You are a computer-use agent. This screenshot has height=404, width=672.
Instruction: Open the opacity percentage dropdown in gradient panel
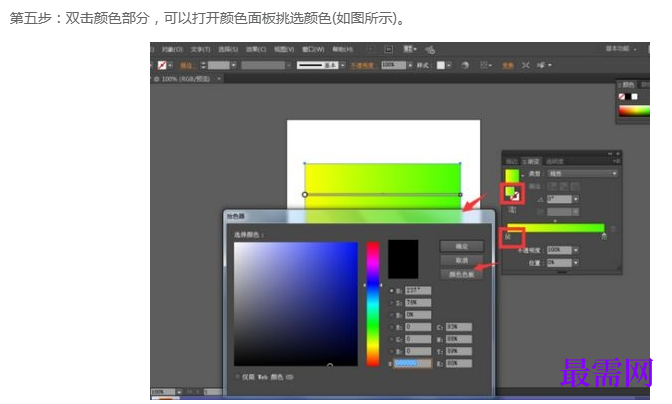[x=577, y=250]
